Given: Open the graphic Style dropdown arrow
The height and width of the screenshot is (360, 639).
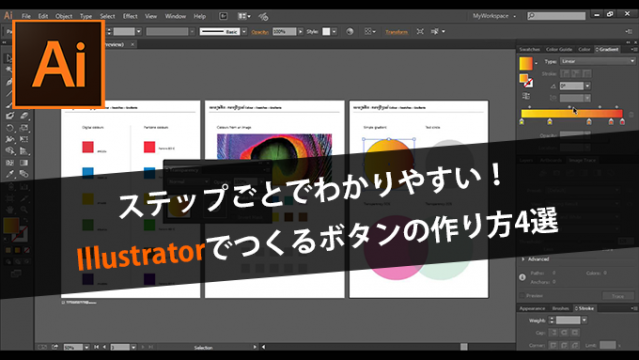Looking at the screenshot, I should click(x=334, y=31).
